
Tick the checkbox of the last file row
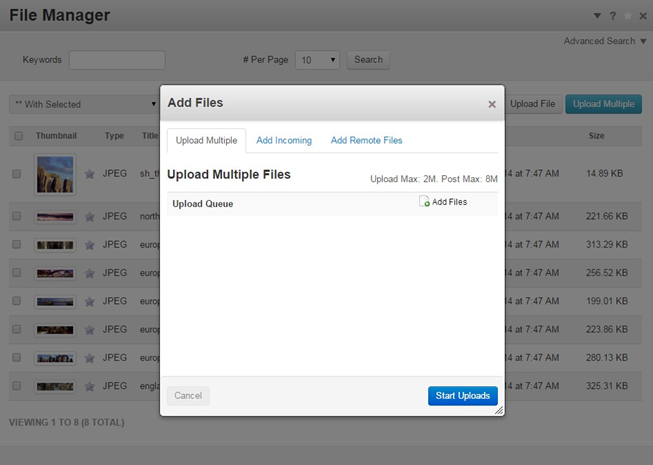point(17,386)
